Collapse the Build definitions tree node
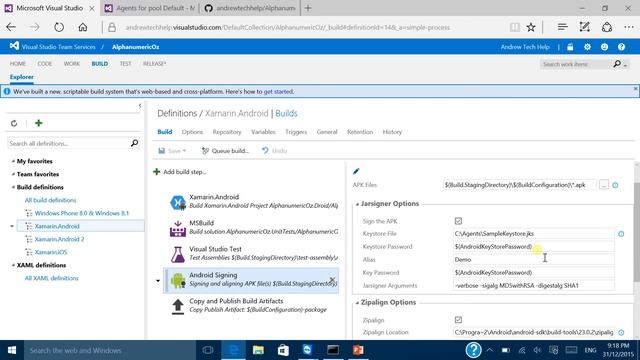 (x=13, y=187)
